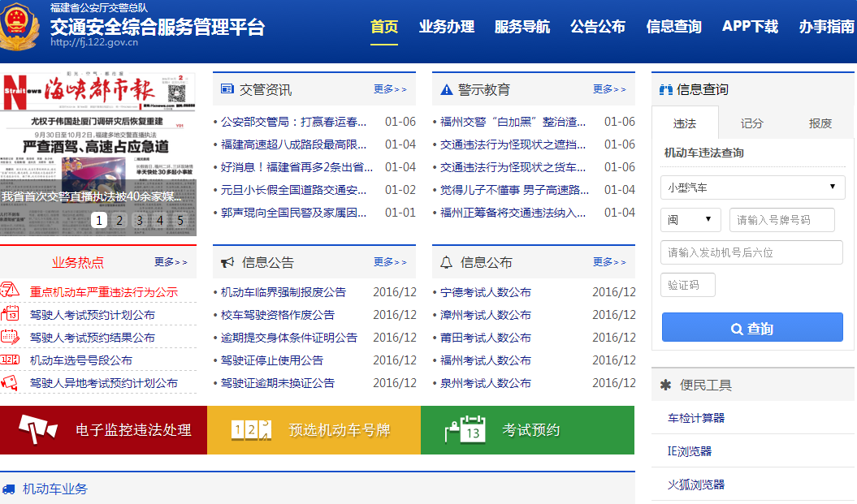The image size is (857, 504).
Task: Switch carousel to slide 4
Action: tap(159, 220)
